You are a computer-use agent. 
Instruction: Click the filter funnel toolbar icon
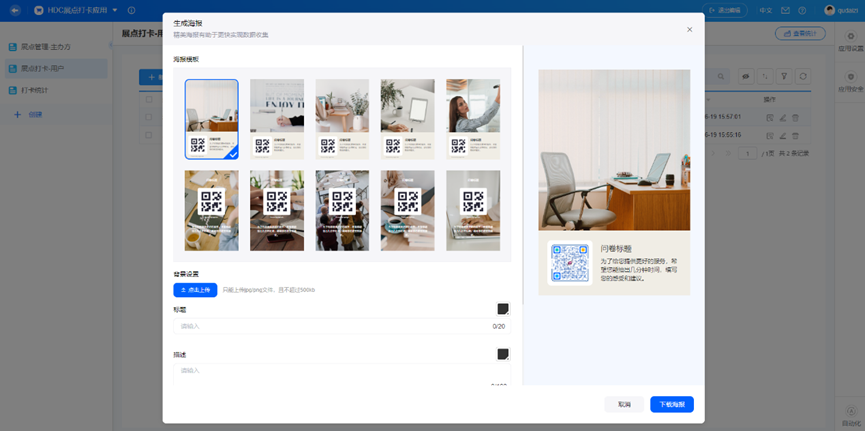point(784,76)
